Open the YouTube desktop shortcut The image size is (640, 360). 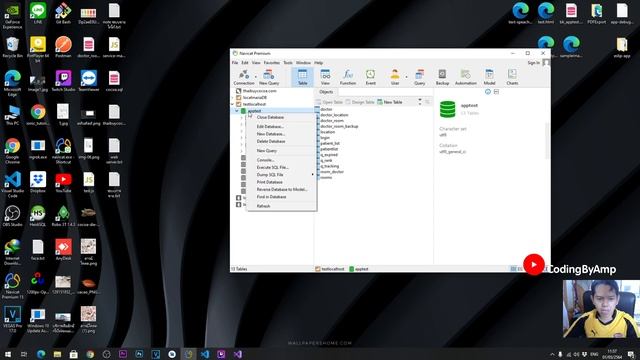tap(63, 182)
